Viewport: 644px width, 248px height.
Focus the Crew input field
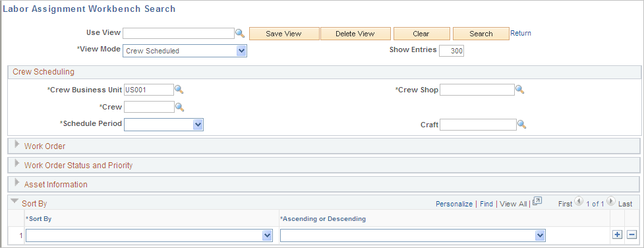click(149, 107)
